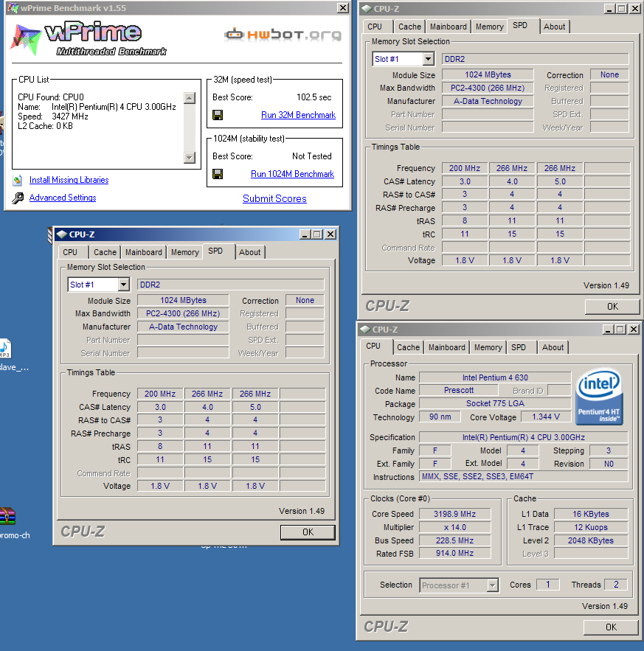644x651 pixels.
Task: Select the WinRAR archive icon on desktop
Action: coord(7,517)
